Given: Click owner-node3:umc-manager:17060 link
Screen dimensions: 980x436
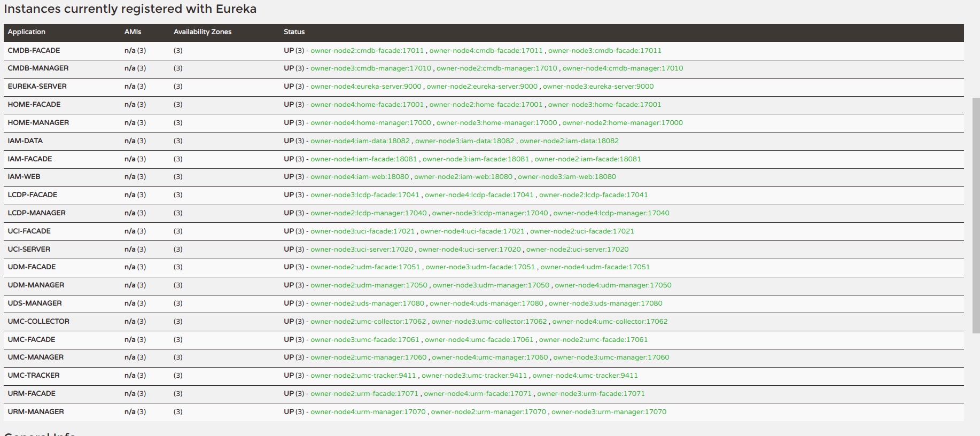Looking at the screenshot, I should 611,357.
